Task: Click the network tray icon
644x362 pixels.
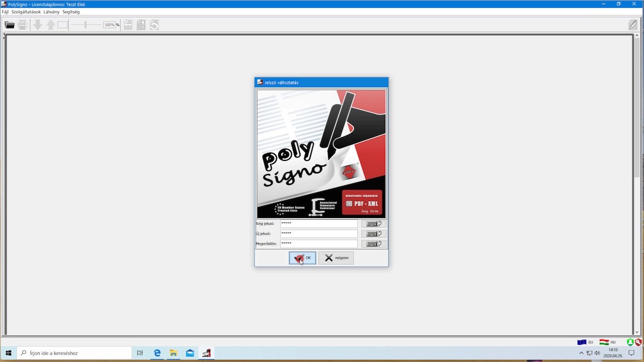Action: [589, 353]
